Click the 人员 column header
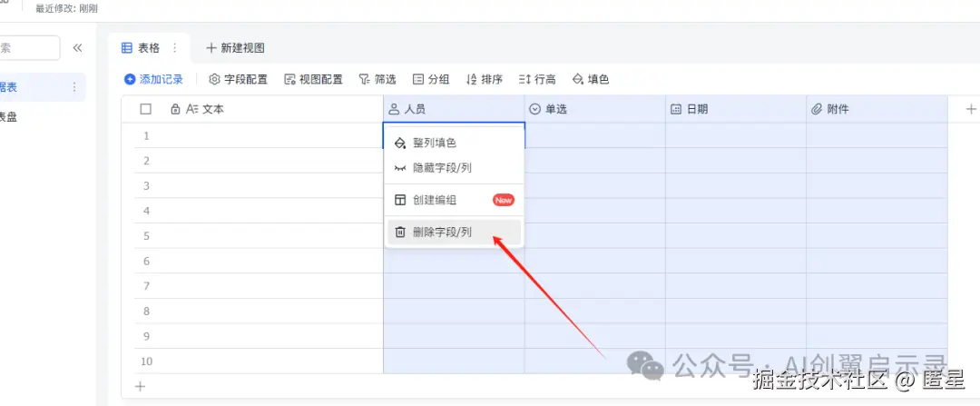Screen dimensions: 980x406 [x=454, y=109]
